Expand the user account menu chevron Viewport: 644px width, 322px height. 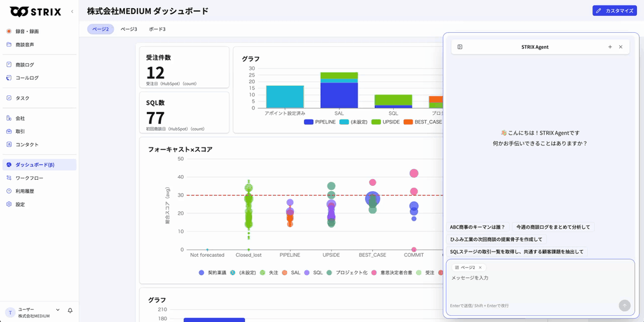click(x=58, y=310)
